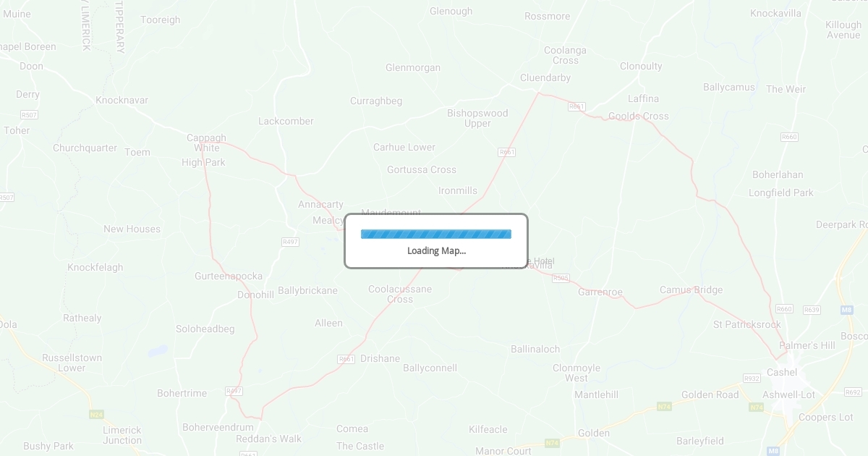
Task: Click the Golden village label
Action: [x=594, y=433]
